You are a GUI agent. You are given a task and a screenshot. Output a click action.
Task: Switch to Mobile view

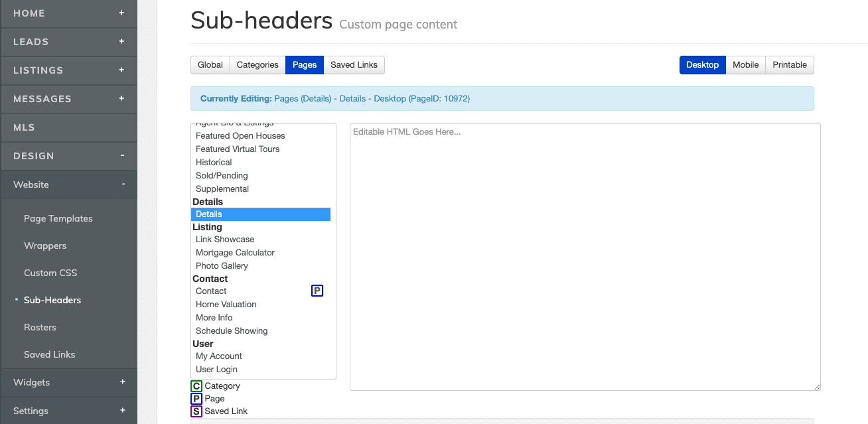coord(745,64)
